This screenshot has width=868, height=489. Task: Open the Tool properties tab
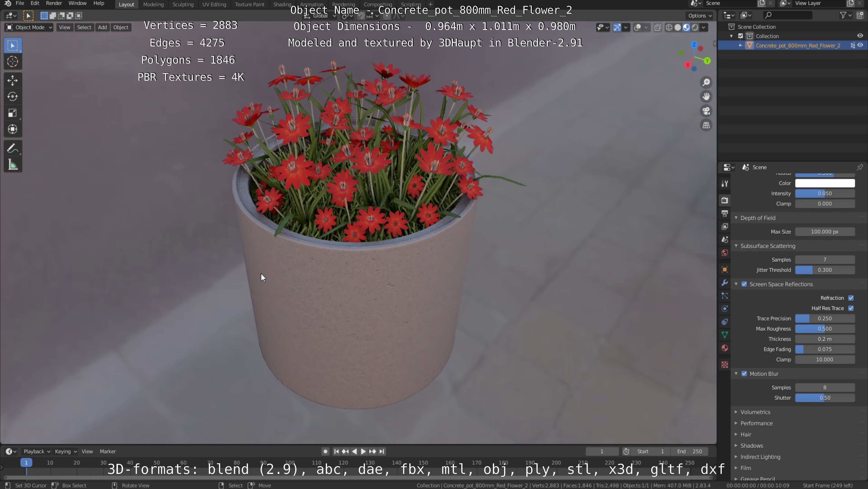point(725,183)
